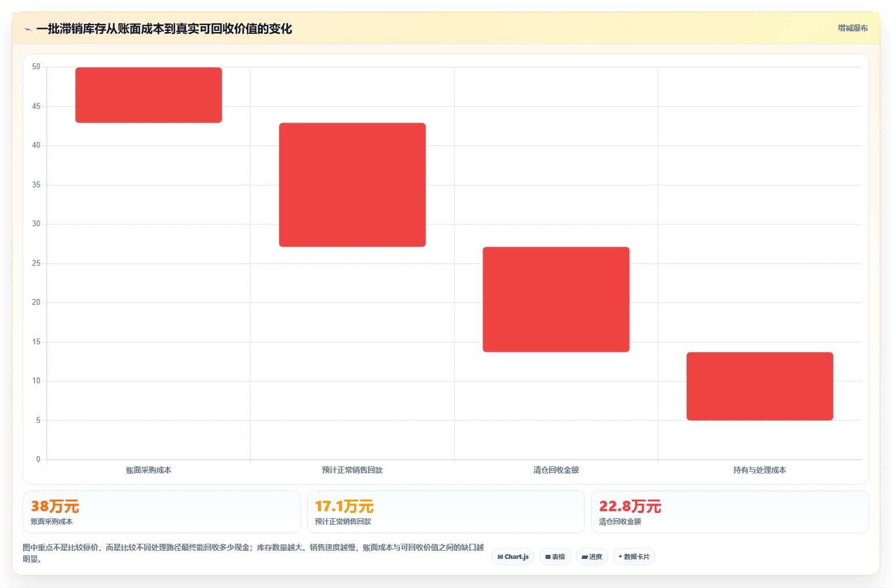The height and width of the screenshot is (588, 892).
Task: Click the 38万元 data card
Action: [x=162, y=512]
